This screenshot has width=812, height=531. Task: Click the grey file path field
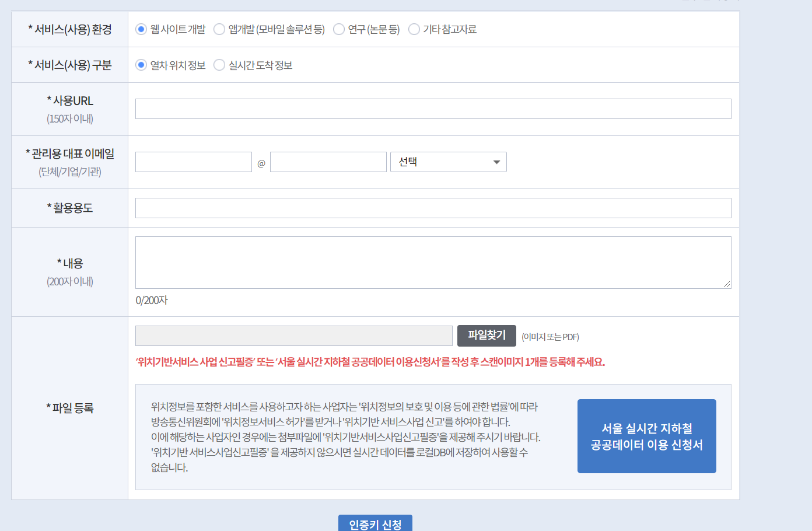294,336
